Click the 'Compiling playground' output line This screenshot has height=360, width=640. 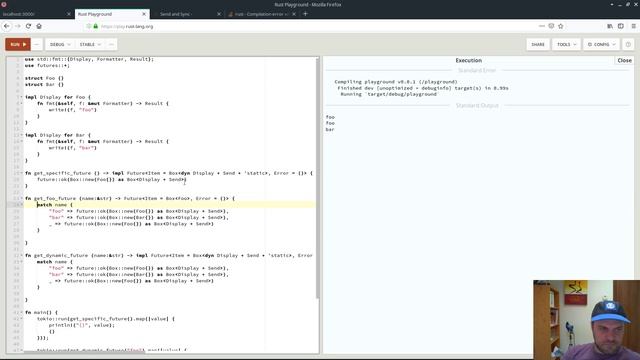tap(396, 82)
